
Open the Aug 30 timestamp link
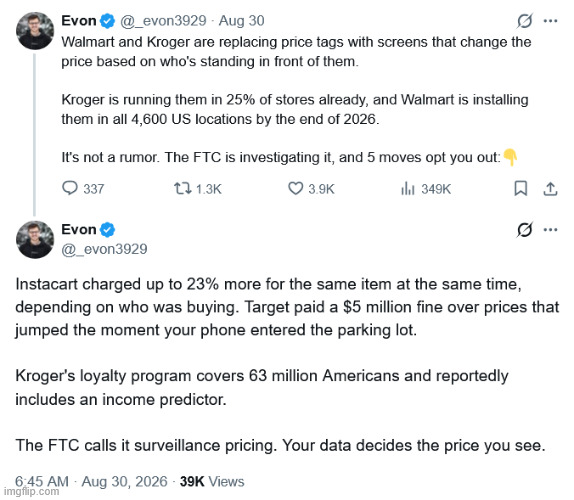click(241, 21)
